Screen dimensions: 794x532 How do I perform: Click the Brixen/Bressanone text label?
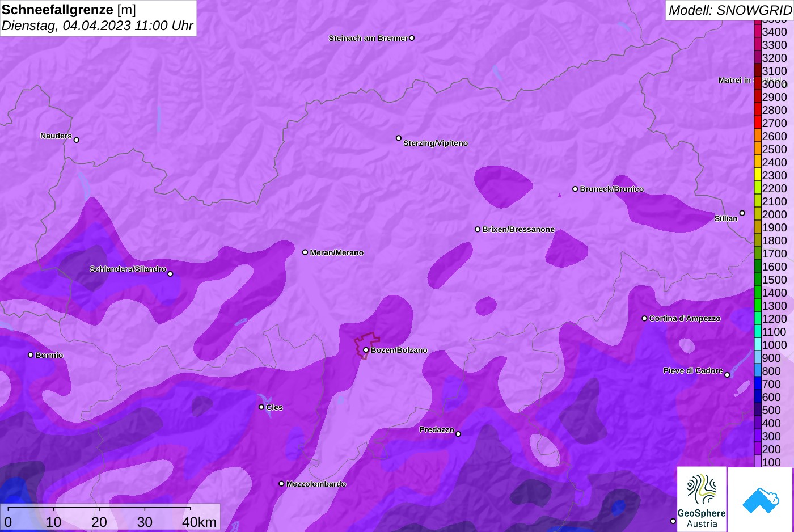[x=518, y=229]
